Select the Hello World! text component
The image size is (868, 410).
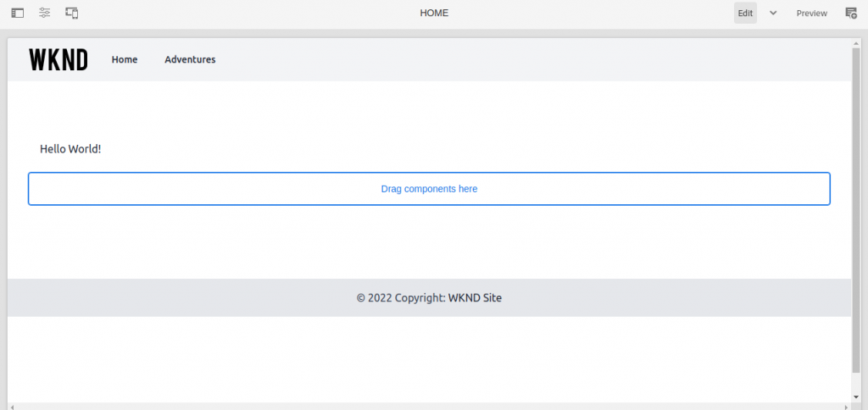coord(70,149)
